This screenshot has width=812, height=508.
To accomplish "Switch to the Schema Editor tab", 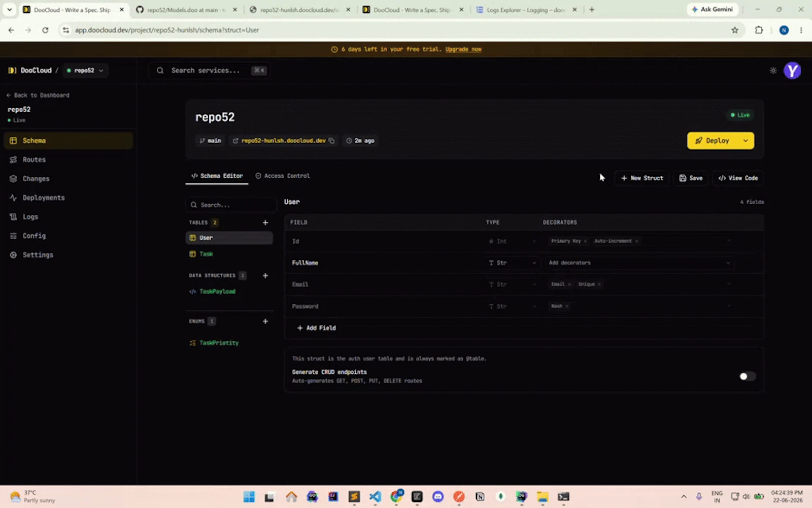I will (217, 176).
